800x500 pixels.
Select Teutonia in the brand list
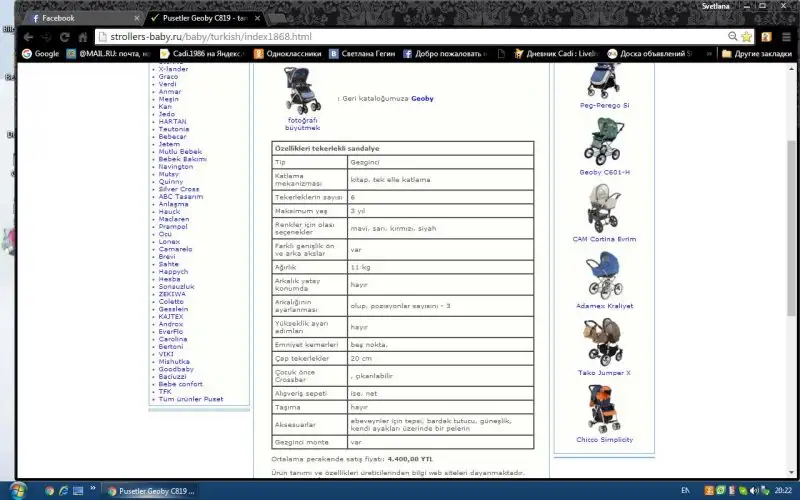pos(173,129)
